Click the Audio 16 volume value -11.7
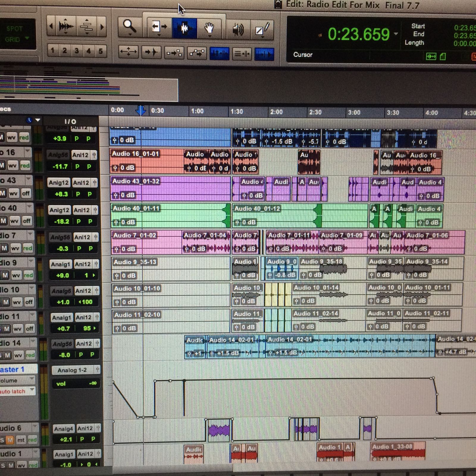The height and width of the screenshot is (476, 476). [x=60, y=167]
